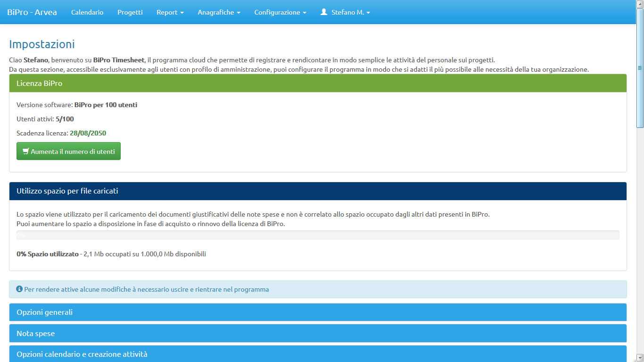Click the scrollbar up arrow

point(640,4)
